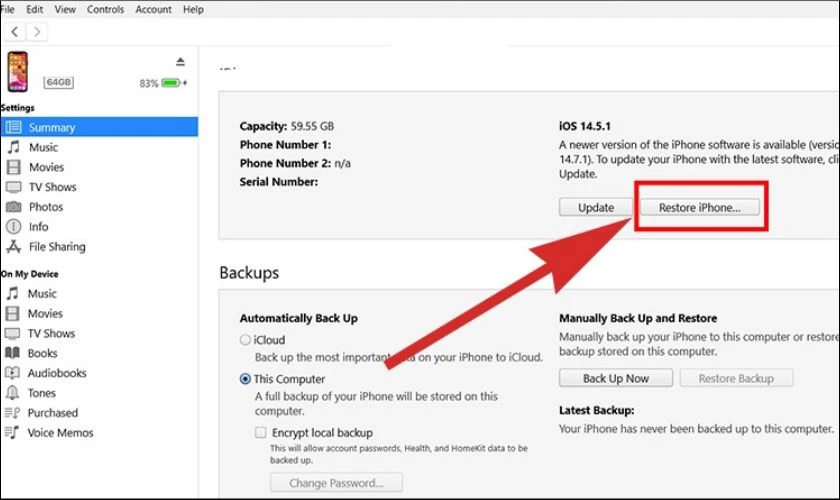
Task: Click the back navigation arrow
Action: click(x=15, y=32)
